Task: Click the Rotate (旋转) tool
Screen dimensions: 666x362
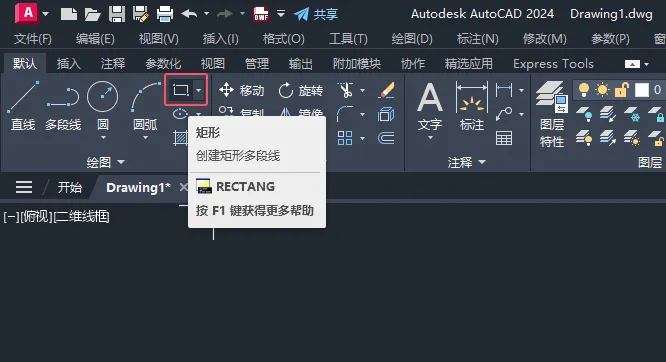Action: click(300, 90)
